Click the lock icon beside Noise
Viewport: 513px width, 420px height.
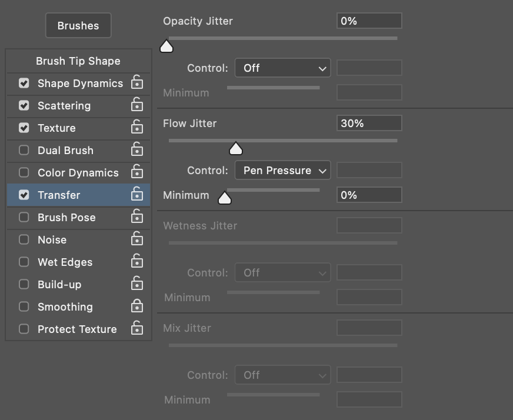pyautogui.click(x=137, y=238)
